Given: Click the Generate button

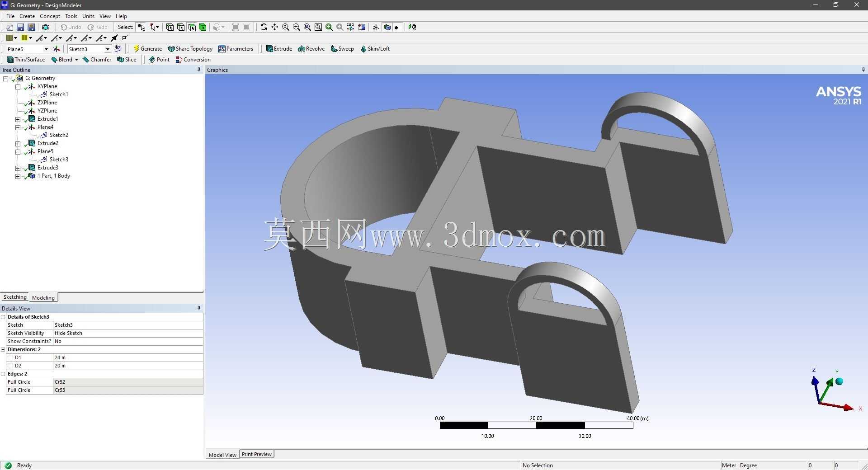Looking at the screenshot, I should [147, 49].
